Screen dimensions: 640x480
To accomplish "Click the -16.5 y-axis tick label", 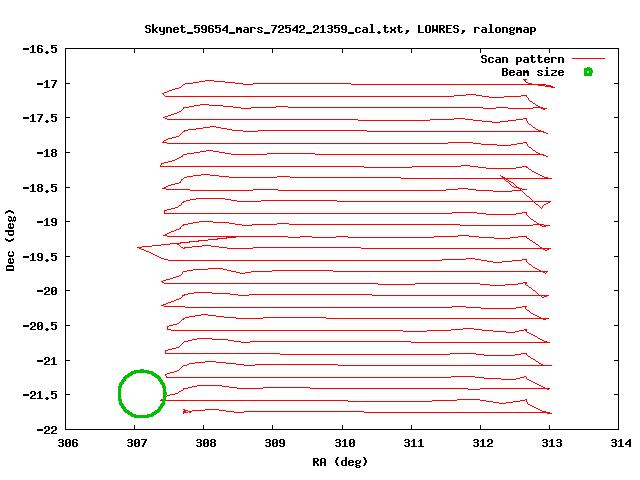I will click(x=40, y=49).
